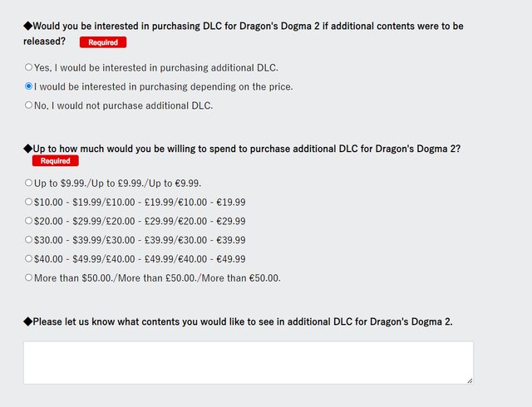This screenshot has height=407, width=532.
Task: Click the text area resize handle
Action: (x=470, y=380)
